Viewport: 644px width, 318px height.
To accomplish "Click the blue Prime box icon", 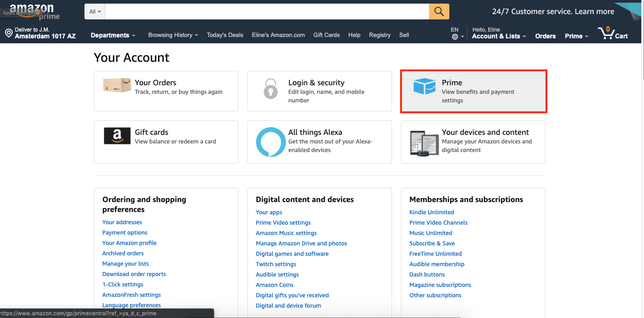I will (x=424, y=86).
